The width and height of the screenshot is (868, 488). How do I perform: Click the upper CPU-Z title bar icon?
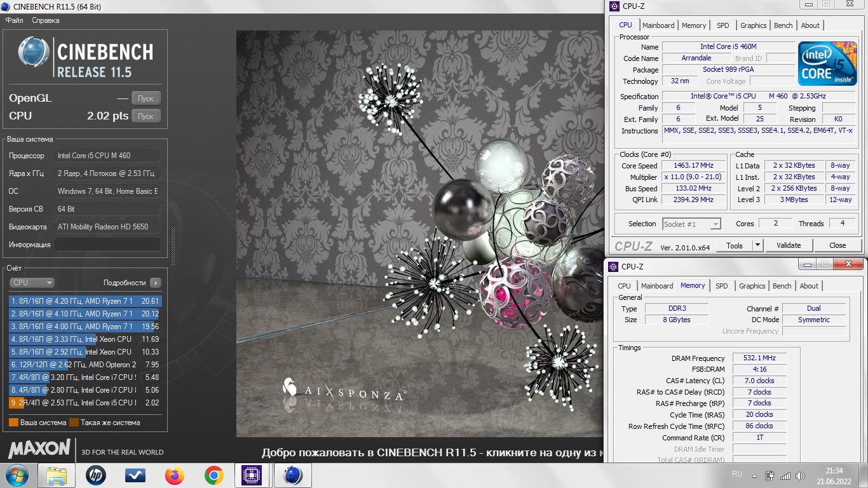(x=614, y=6)
